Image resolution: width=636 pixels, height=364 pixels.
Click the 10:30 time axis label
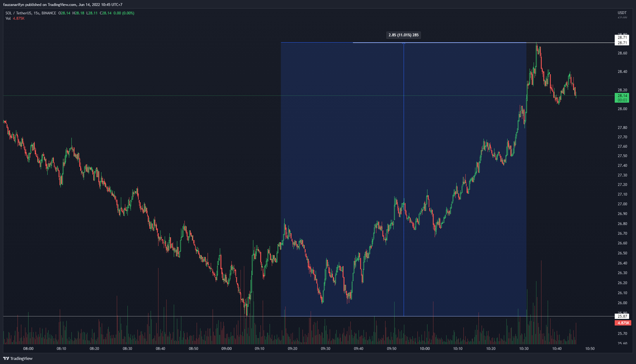(524, 349)
